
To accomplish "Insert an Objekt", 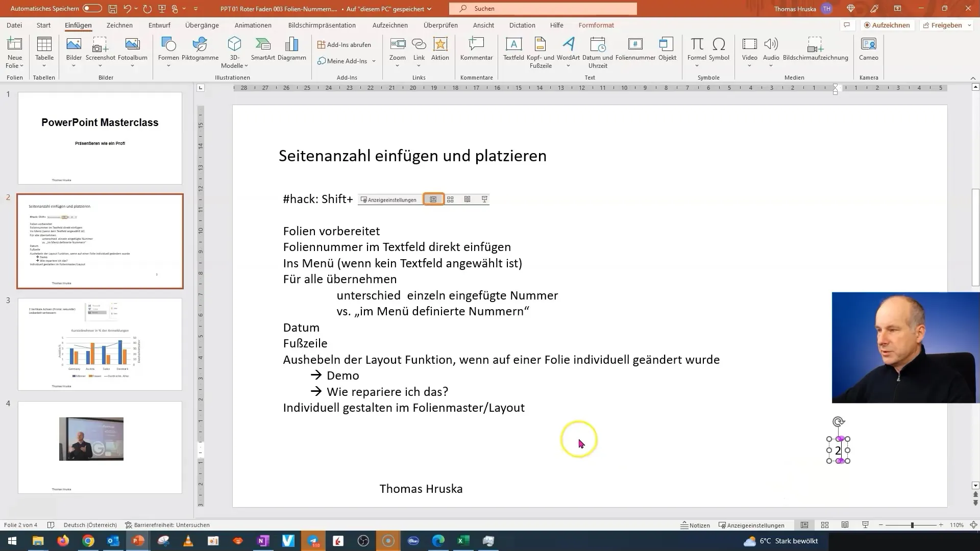I will [x=667, y=49].
